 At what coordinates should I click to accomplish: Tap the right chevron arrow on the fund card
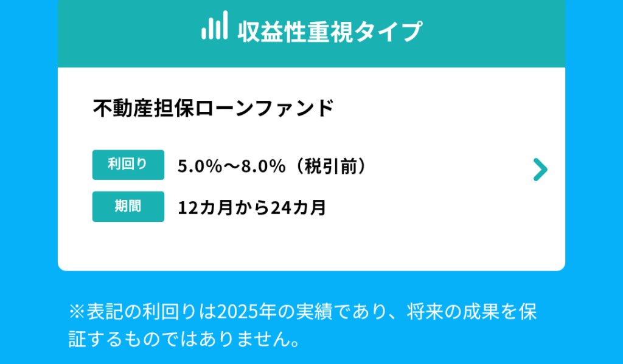(540, 170)
